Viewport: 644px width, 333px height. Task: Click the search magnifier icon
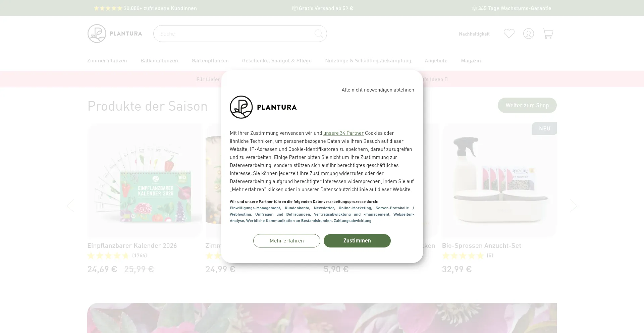318,34
